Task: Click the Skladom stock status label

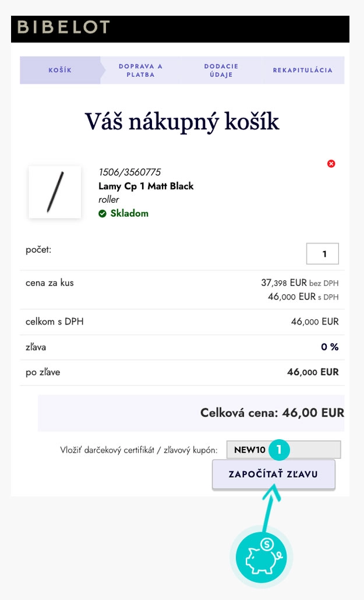Action: [x=123, y=213]
